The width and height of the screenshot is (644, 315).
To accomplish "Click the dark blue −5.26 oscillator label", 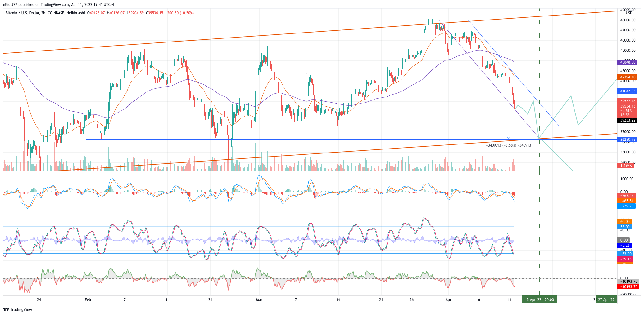I will tap(624, 246).
